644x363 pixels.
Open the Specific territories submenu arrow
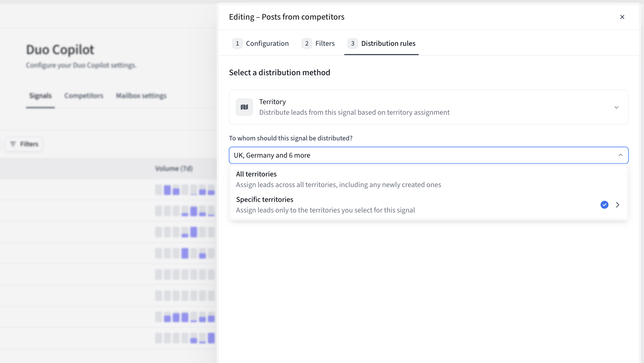pyautogui.click(x=617, y=205)
